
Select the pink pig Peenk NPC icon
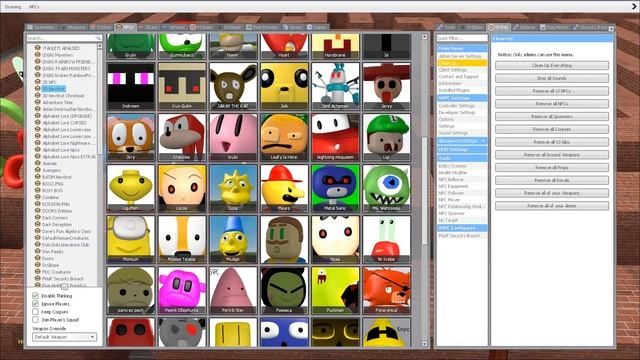[x=182, y=290]
